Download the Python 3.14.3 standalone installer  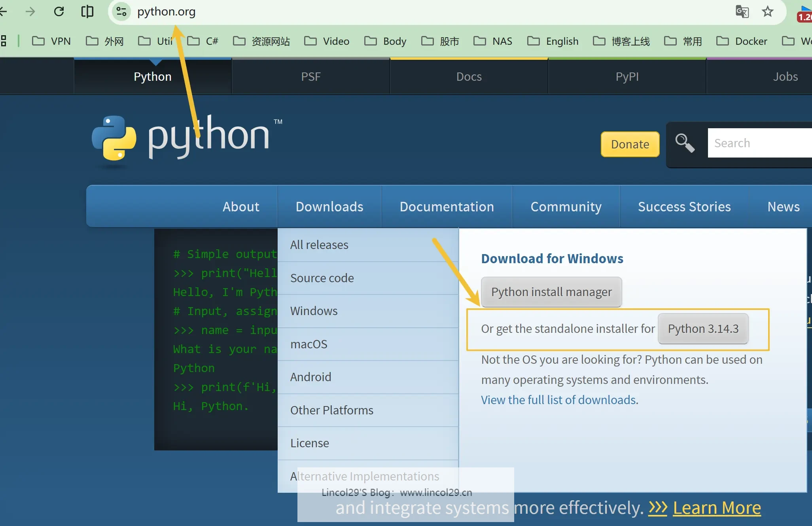(x=703, y=329)
